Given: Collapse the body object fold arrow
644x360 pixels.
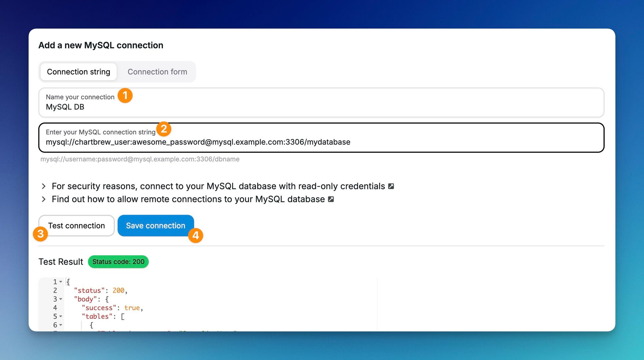Looking at the screenshot, I should pyautogui.click(x=61, y=299).
